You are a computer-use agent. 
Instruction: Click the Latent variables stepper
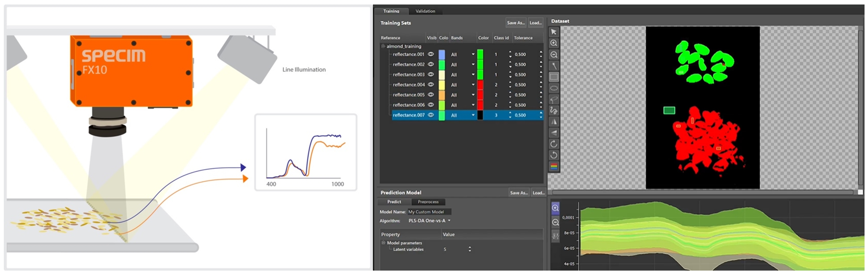[x=469, y=249]
